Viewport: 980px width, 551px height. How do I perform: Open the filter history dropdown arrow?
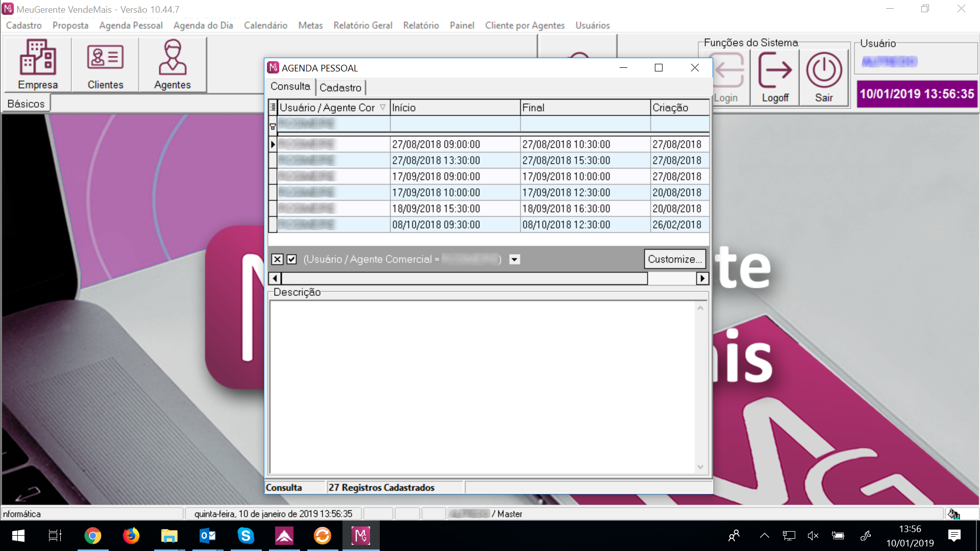pyautogui.click(x=514, y=259)
